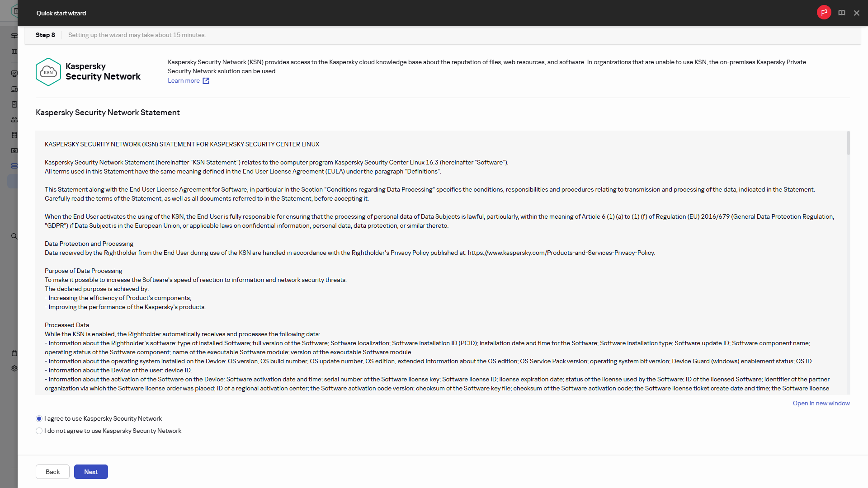Screen dimensions: 868x488
Task: Open the Learn more link
Action: coord(184,81)
